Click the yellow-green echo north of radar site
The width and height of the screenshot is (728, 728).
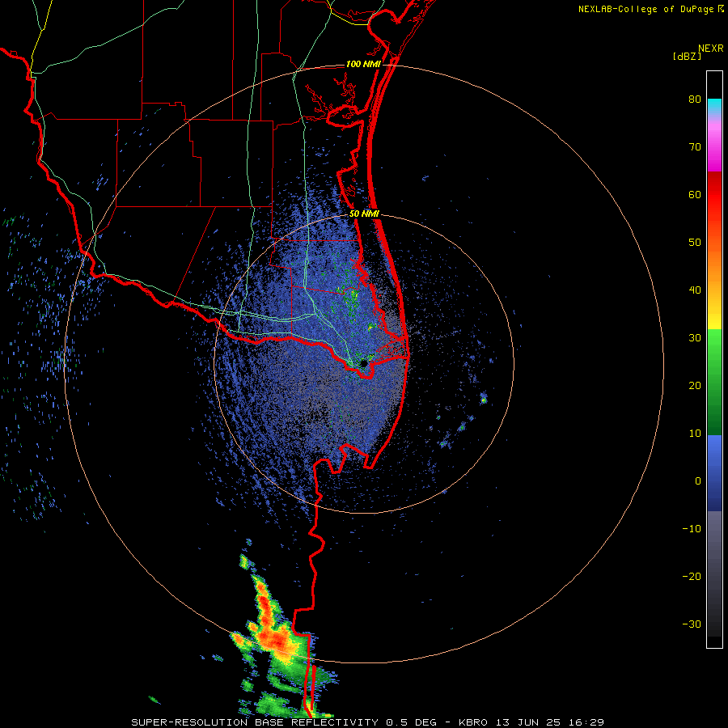pos(353,294)
